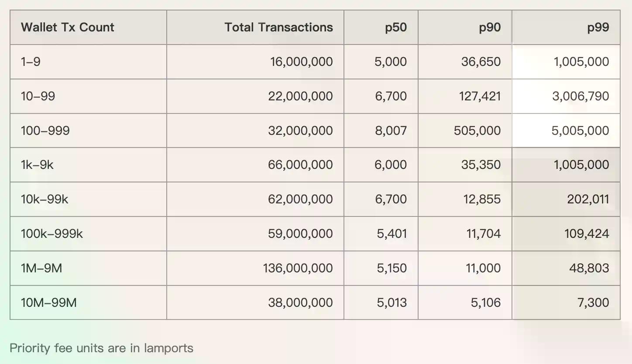Select the 1–9 wallet count row label
The width and height of the screenshot is (632, 364).
pyautogui.click(x=31, y=62)
